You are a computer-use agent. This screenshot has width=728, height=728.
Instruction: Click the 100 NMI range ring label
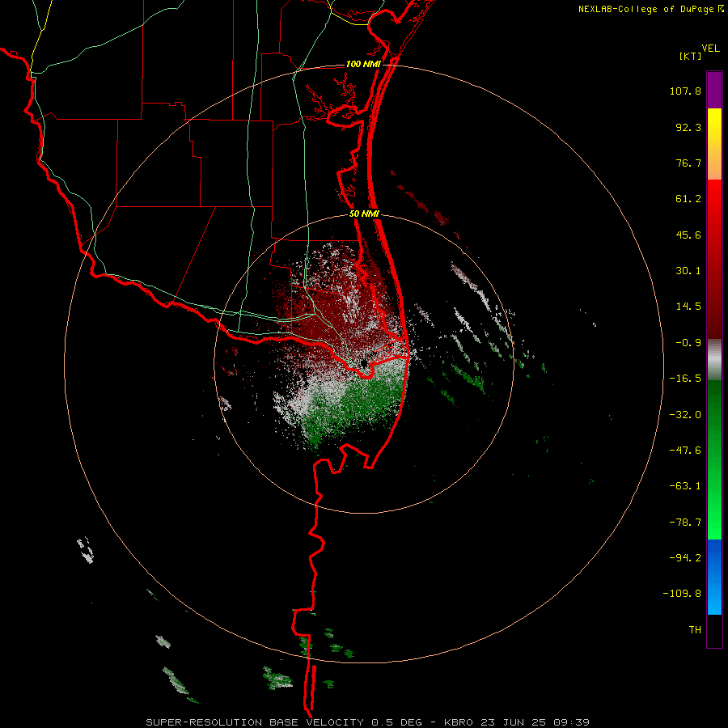[x=363, y=64]
